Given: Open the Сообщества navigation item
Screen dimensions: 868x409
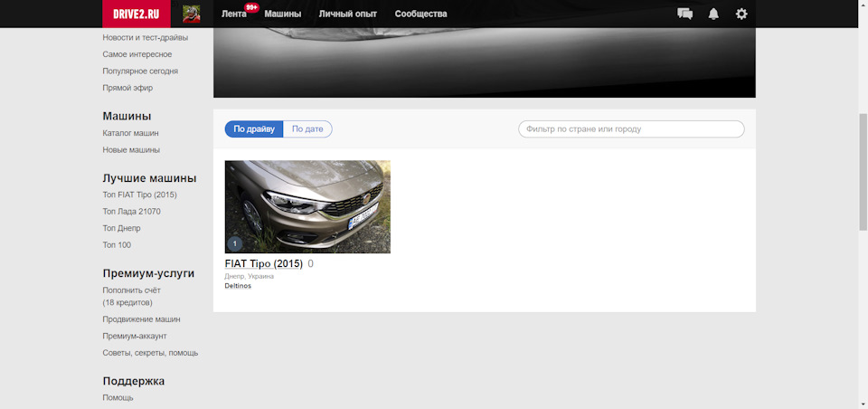Looking at the screenshot, I should click(x=420, y=14).
